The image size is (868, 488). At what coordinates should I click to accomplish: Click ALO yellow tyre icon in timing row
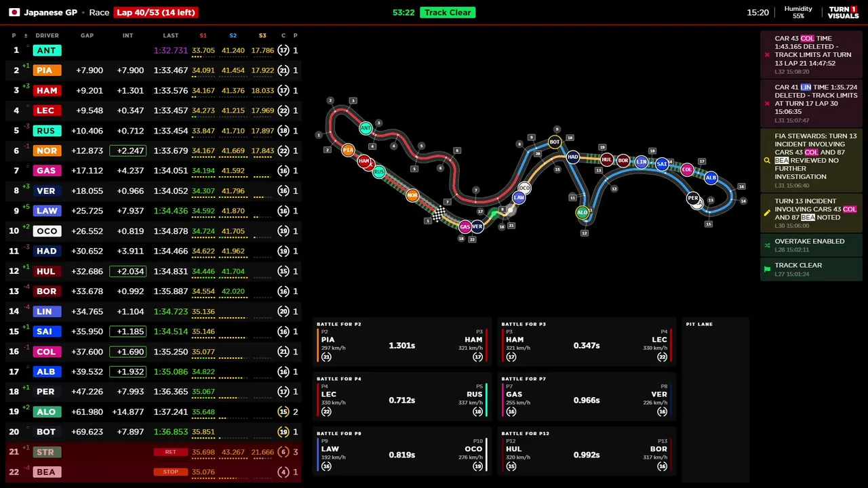[x=283, y=411]
